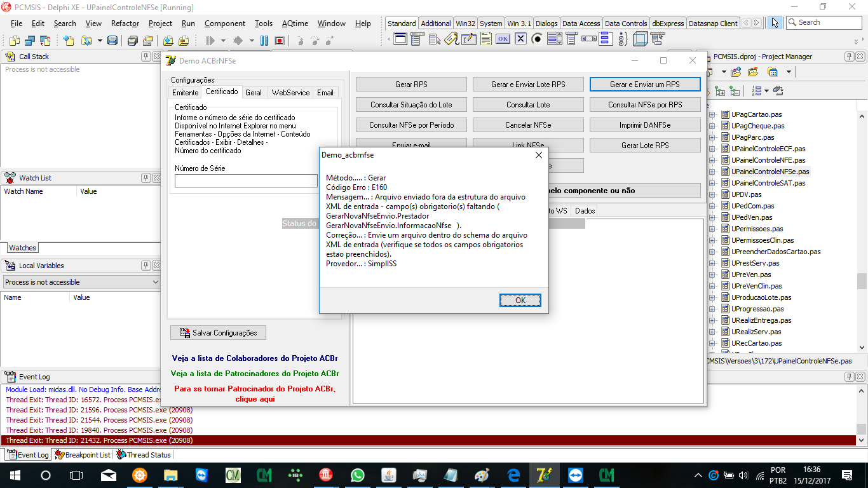The width and height of the screenshot is (868, 488).
Task: Select the TButton OK palette component
Action: [503, 39]
